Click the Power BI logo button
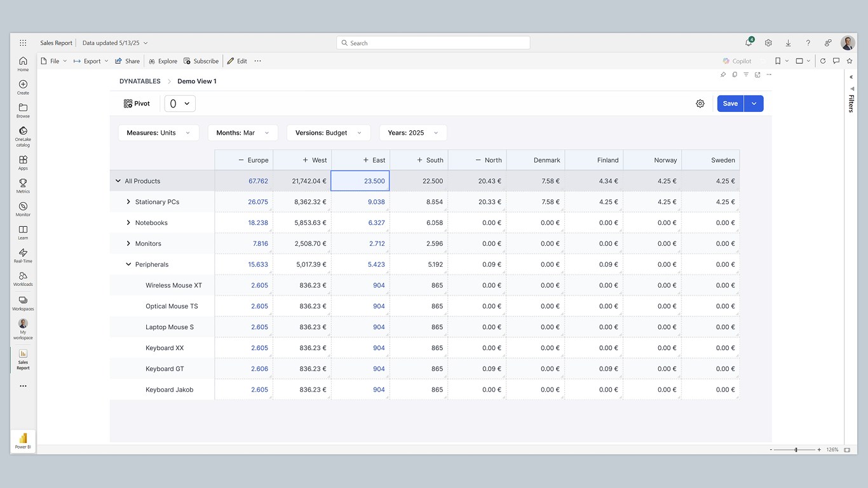 click(23, 440)
